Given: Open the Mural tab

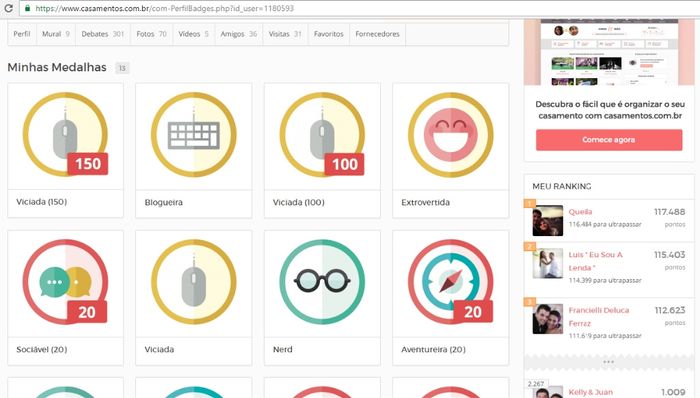Looking at the screenshot, I should click(56, 34).
